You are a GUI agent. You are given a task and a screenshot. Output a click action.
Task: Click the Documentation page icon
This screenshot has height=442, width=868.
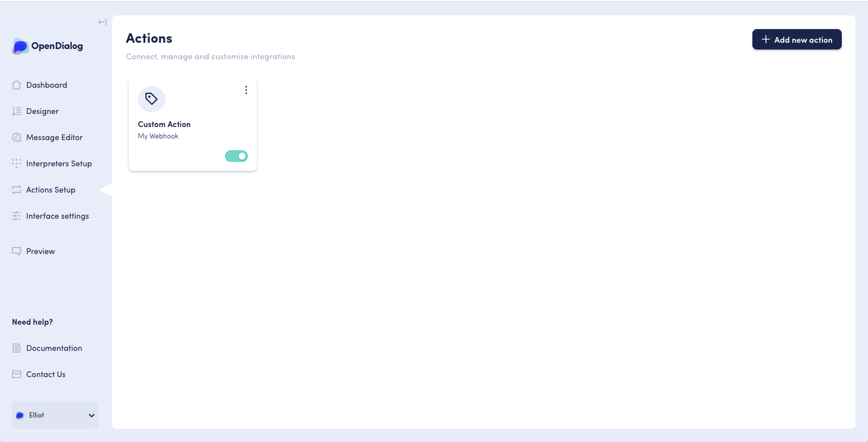tap(17, 348)
